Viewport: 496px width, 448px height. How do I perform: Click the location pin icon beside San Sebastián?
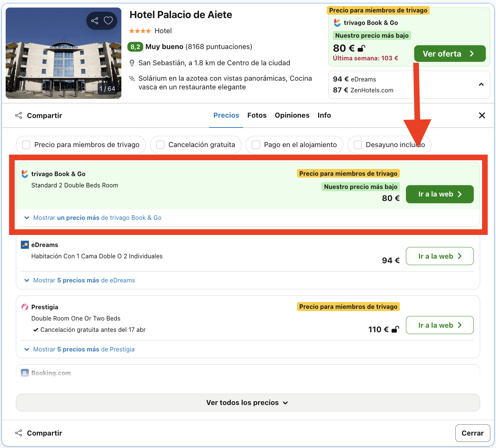coord(132,63)
